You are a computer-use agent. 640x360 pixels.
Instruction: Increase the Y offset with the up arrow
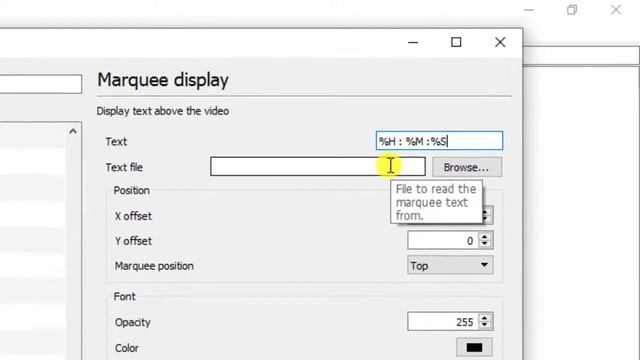(485, 236)
